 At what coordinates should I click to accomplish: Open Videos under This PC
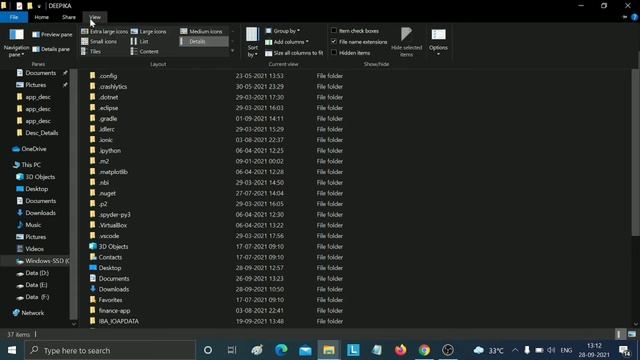[34, 249]
